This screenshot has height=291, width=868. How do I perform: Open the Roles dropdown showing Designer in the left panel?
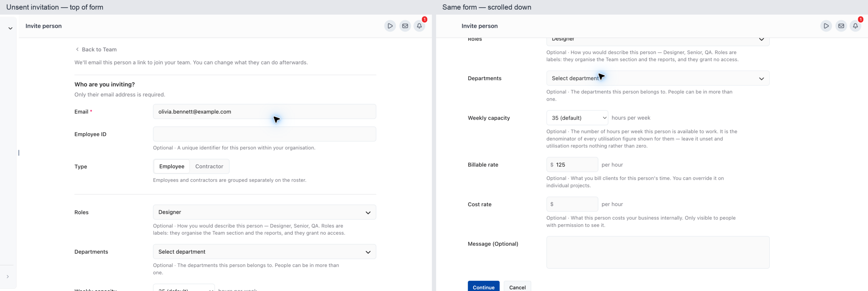tap(264, 212)
